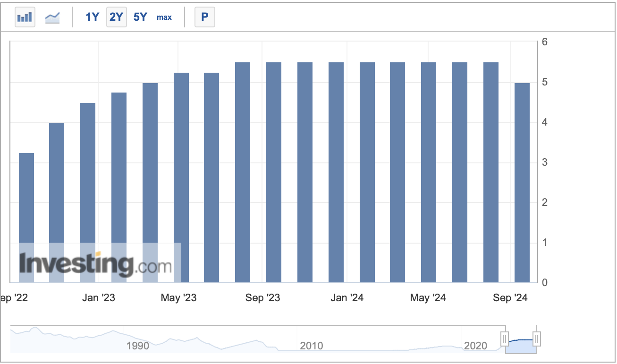The width and height of the screenshot is (617, 364).
Task: Click the 2020 label in the navigator timeline
Action: click(475, 346)
